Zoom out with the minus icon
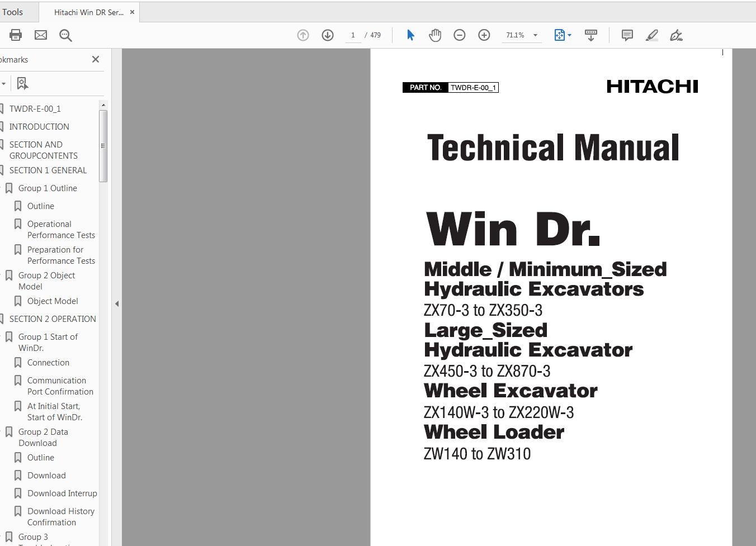The image size is (756, 546). click(460, 35)
